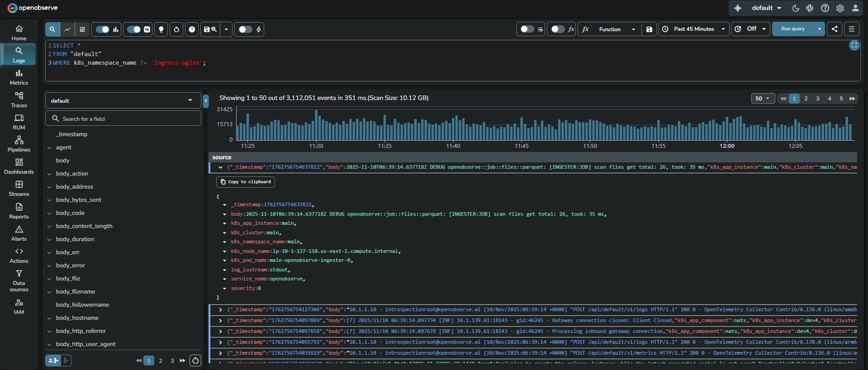Disable the SQL mode toggle

tap(134, 29)
